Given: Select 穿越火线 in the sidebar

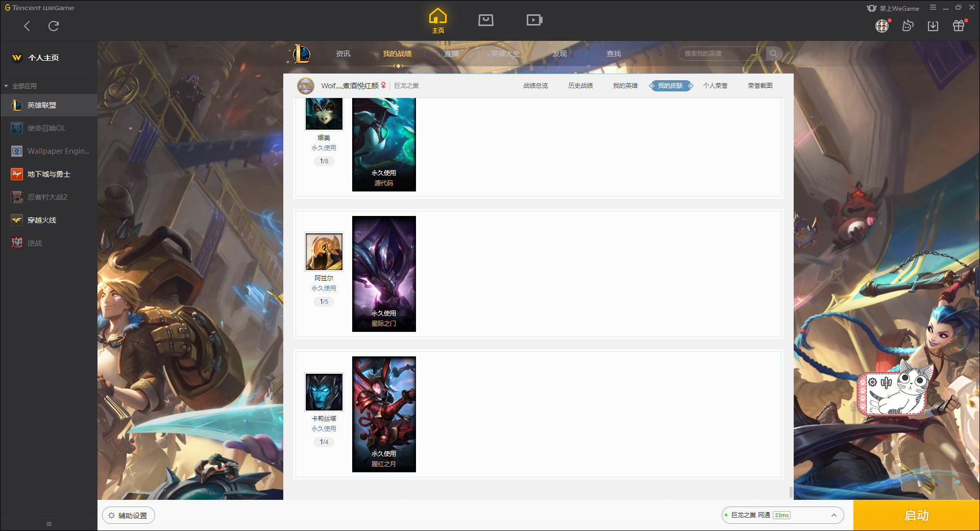Looking at the screenshot, I should pos(48,220).
